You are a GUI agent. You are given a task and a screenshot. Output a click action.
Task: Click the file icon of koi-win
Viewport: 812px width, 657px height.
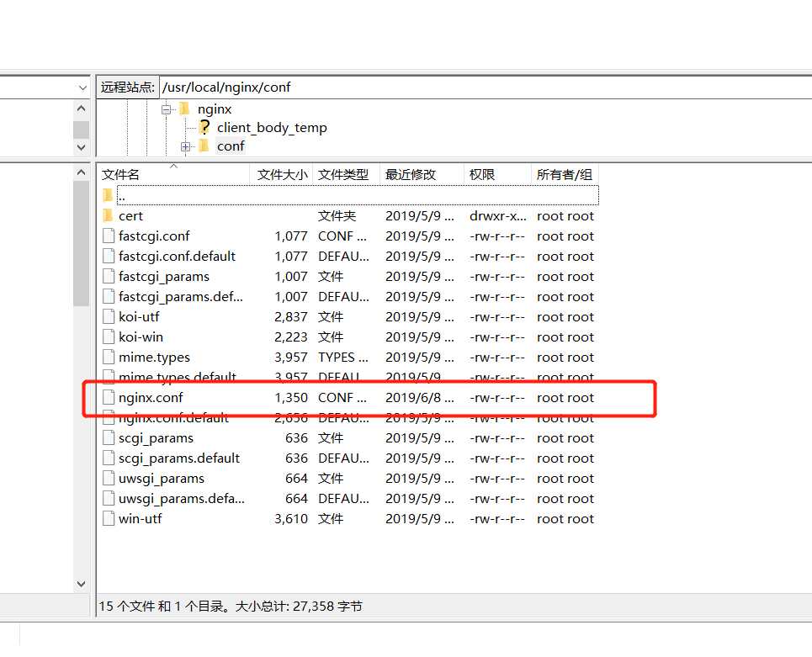109,337
